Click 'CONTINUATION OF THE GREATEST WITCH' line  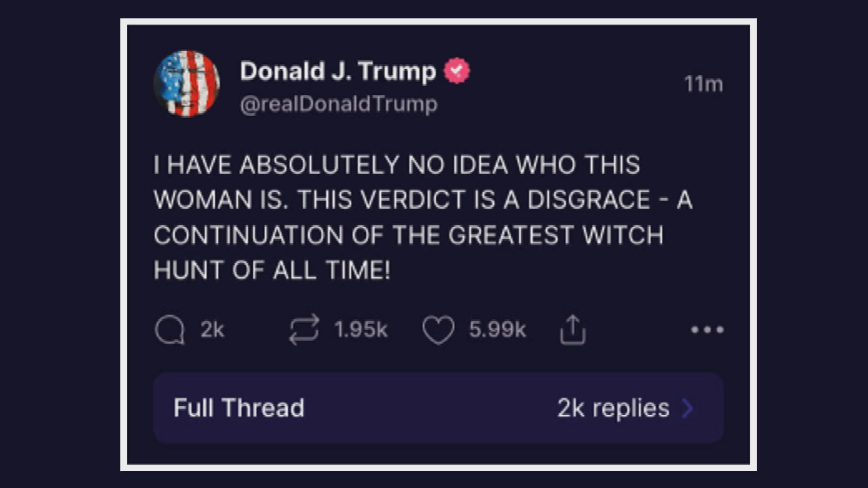[408, 235]
